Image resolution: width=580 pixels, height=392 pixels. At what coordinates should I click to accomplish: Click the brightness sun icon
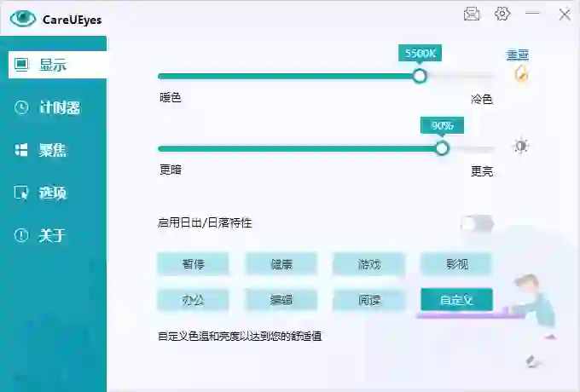pos(521,146)
